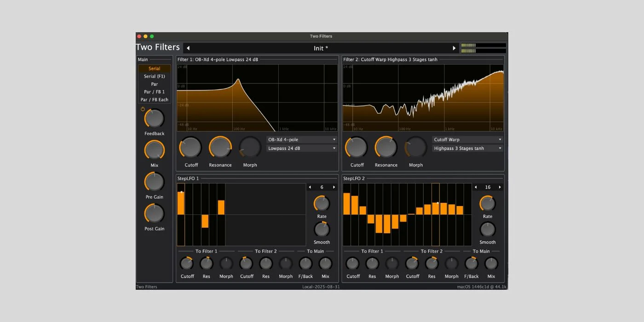Choose the Par / FB 1 routing option

pyautogui.click(x=154, y=92)
